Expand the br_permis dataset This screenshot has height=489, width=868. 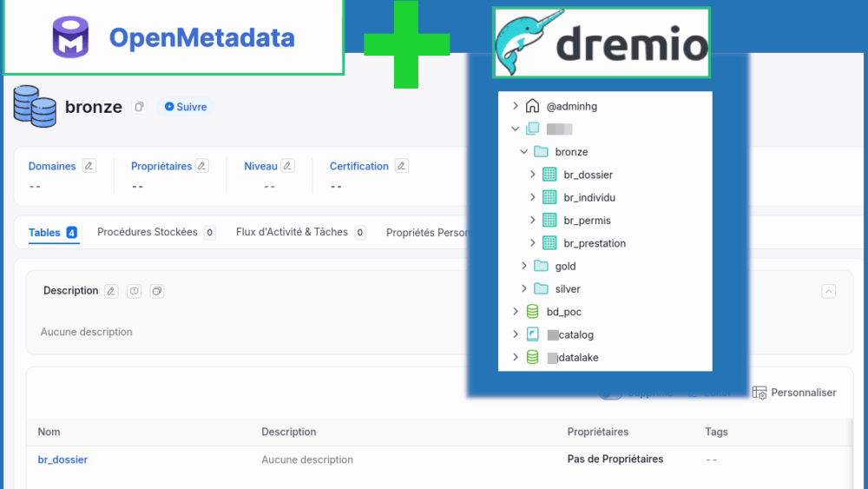point(533,220)
